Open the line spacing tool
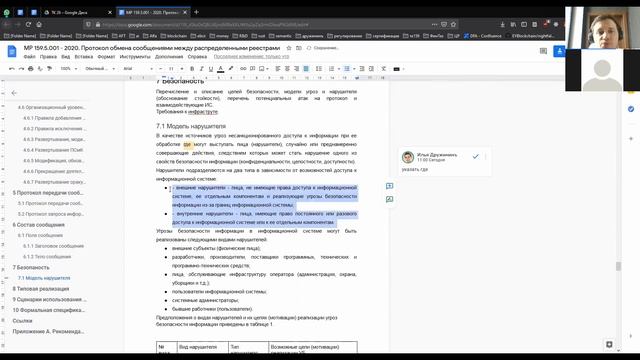 (319, 69)
